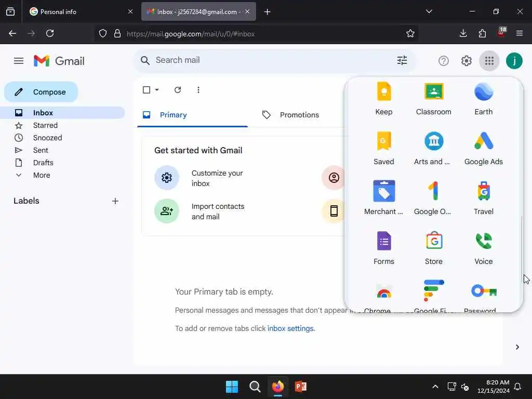This screenshot has width=532, height=399.
Task: Open Windows taskbar search
Action: point(255,387)
